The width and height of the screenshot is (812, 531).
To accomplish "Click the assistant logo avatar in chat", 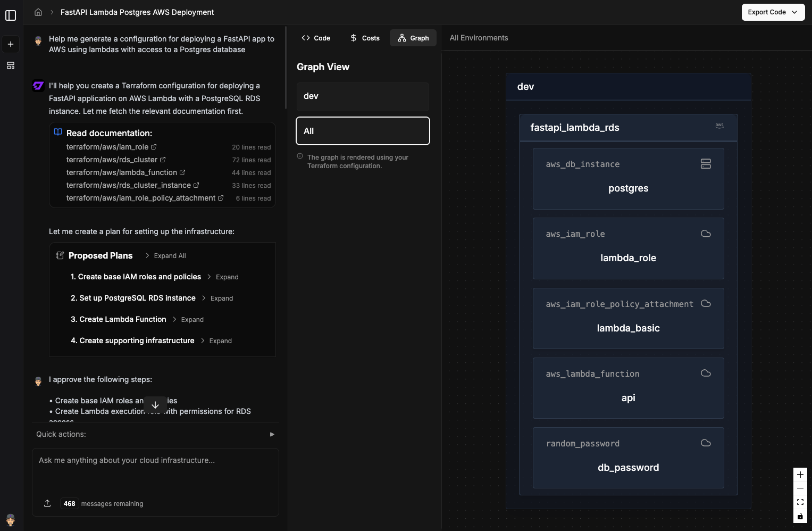I will (38, 86).
